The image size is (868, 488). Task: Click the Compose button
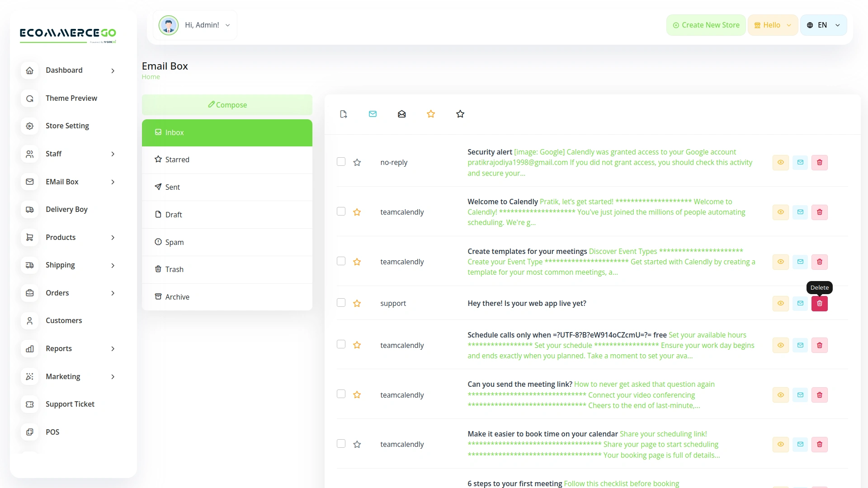[227, 104]
